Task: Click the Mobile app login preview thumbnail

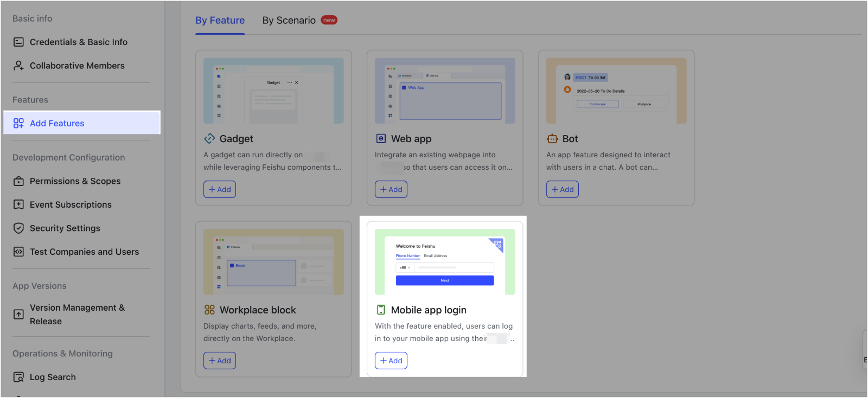Action: (x=445, y=262)
